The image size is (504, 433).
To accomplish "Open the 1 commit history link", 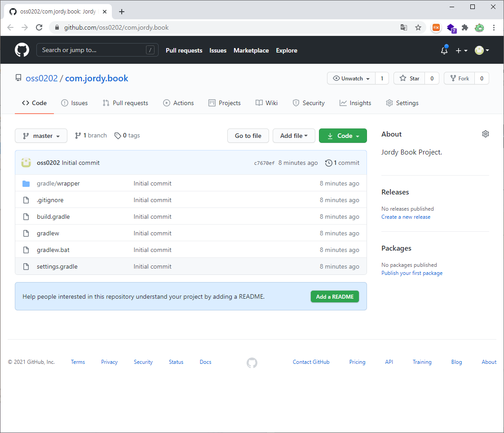I will click(342, 163).
